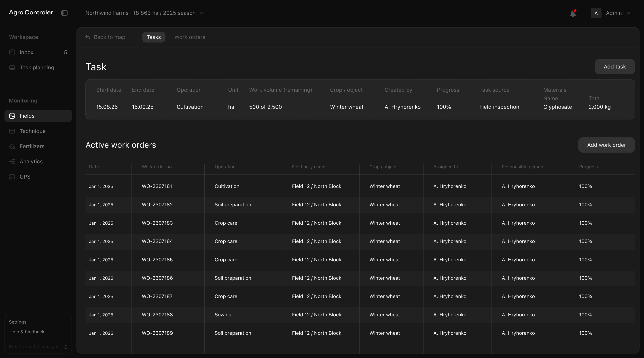
Task: Switch to the Tasks tab
Action: click(x=154, y=37)
